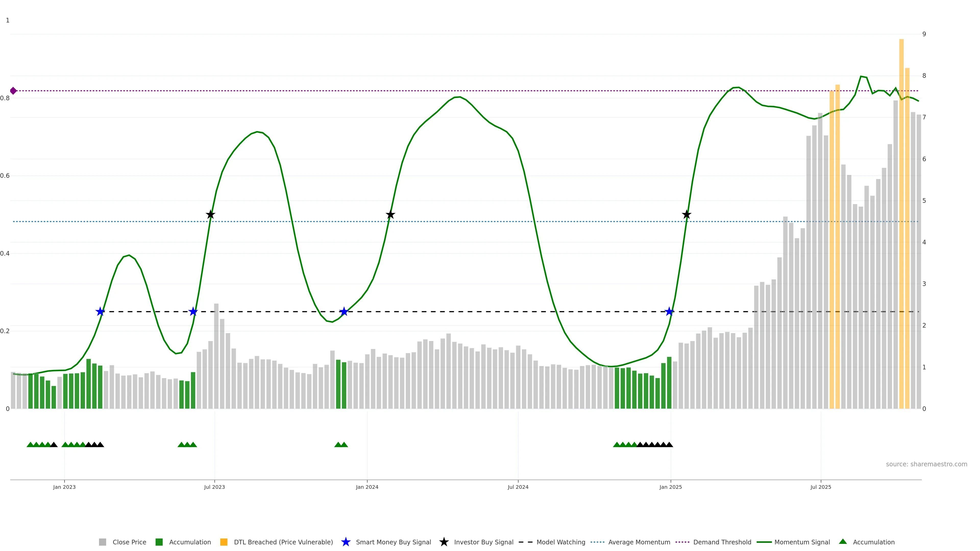
Task: Click the black star legend icon
Action: (x=444, y=542)
